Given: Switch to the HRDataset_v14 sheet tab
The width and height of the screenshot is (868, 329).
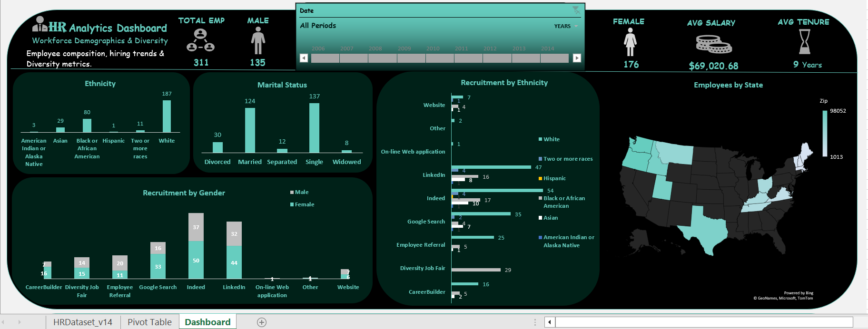Looking at the screenshot, I should pyautogui.click(x=83, y=322).
